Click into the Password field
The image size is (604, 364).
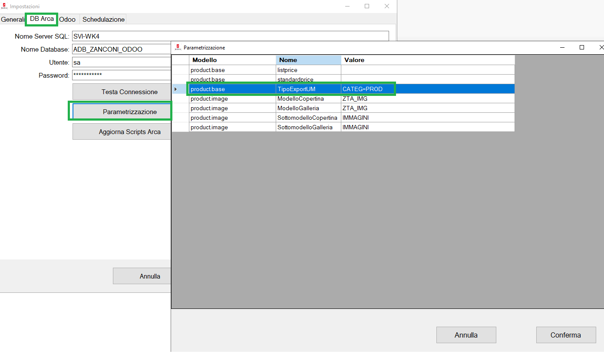pos(122,75)
